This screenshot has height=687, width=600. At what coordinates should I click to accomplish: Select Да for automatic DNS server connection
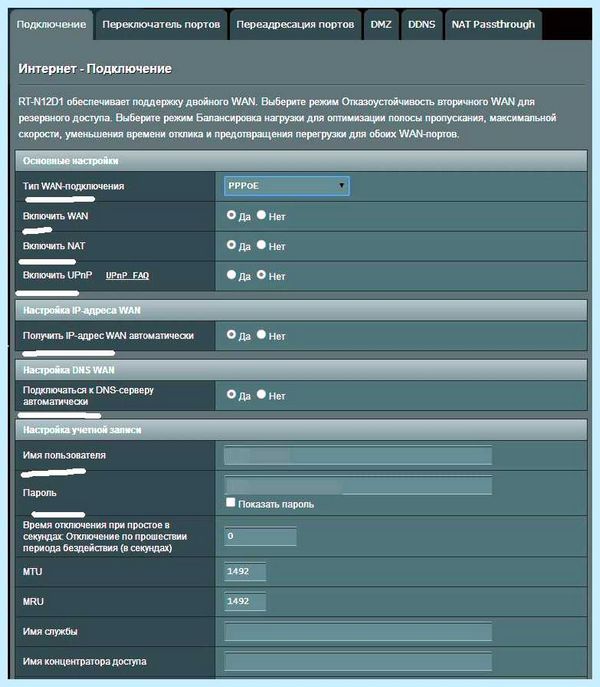point(231,394)
